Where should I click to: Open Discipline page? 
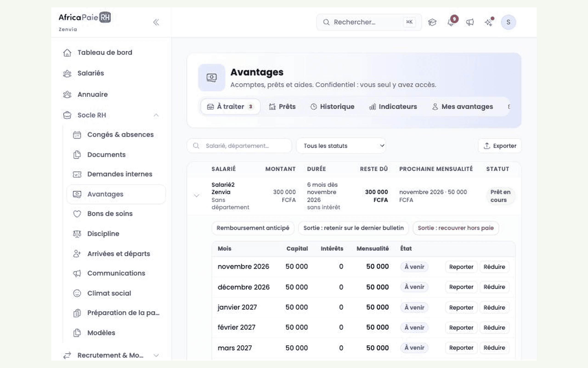tap(96, 234)
